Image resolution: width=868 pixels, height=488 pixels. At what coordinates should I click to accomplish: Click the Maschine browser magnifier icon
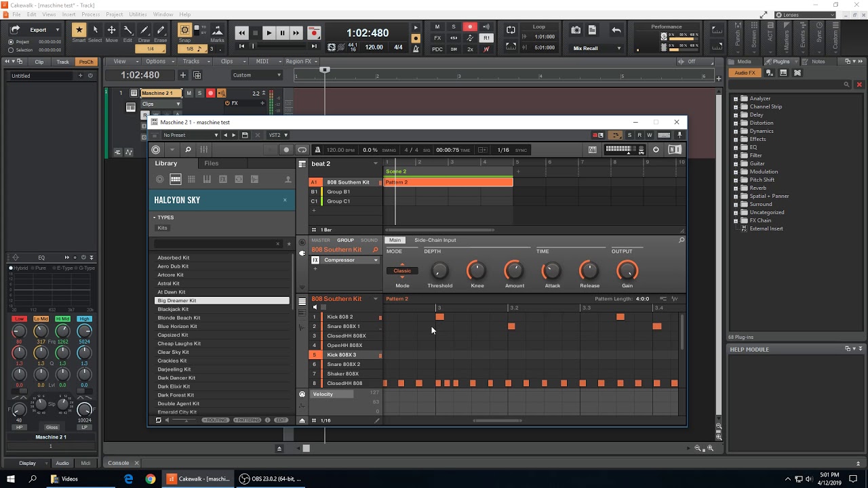tap(188, 150)
